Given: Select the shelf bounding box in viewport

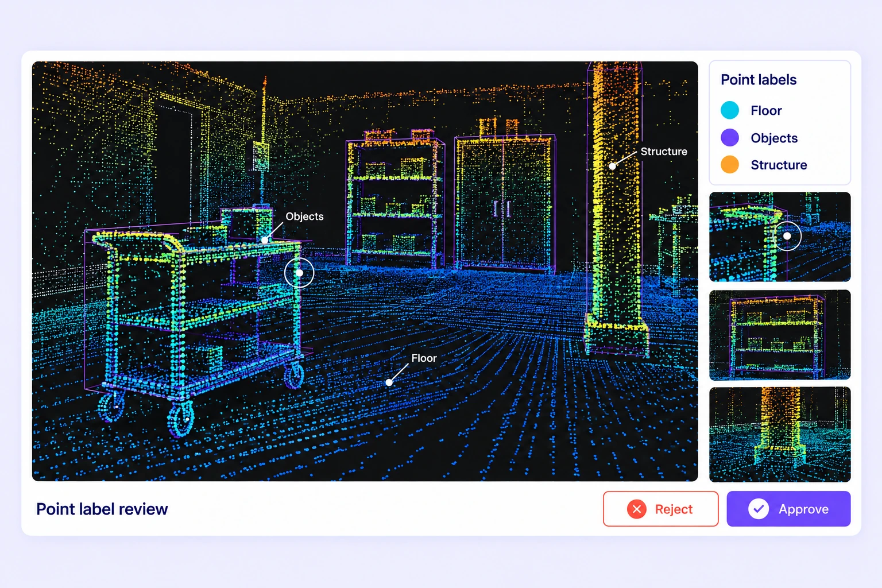Looking at the screenshot, I should 396,202.
